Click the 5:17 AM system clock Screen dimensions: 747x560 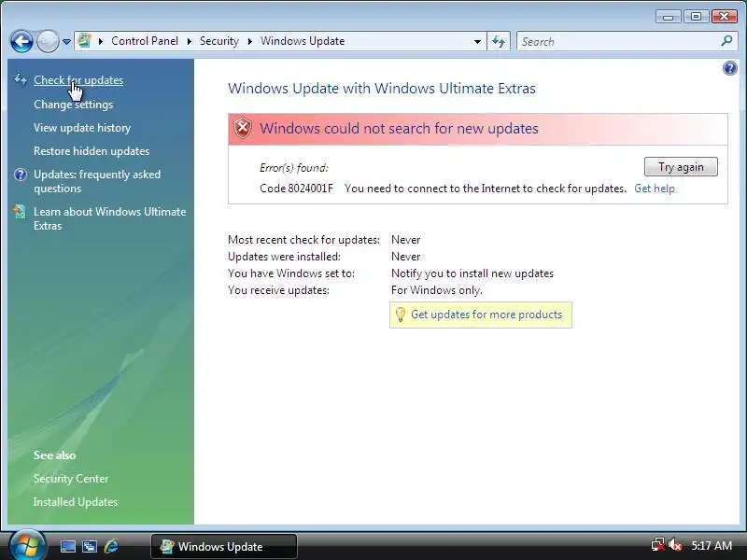[712, 545]
